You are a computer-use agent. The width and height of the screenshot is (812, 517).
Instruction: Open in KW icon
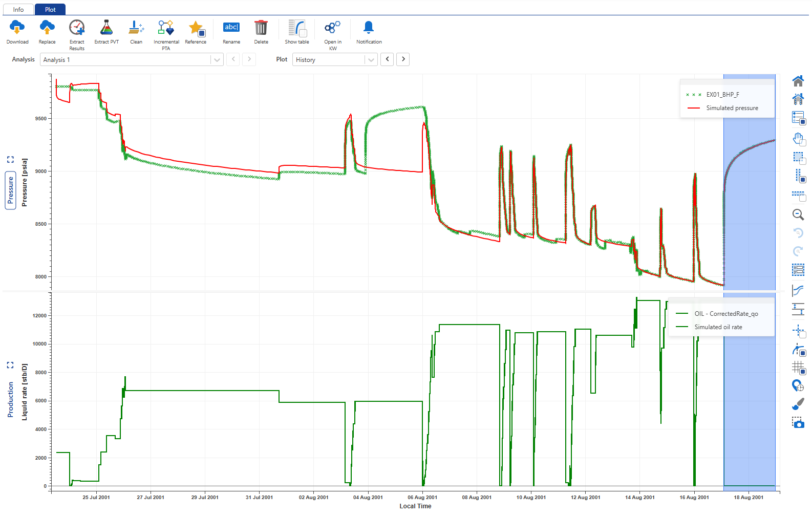pos(333,28)
